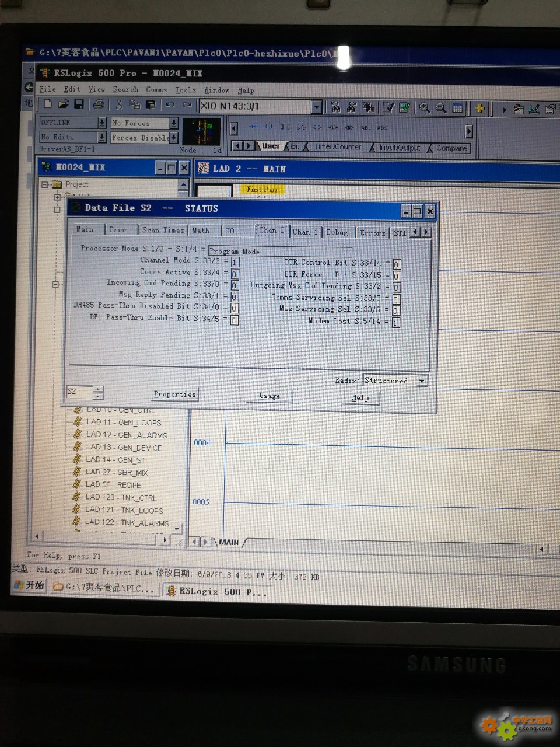Image resolution: width=560 pixels, height=747 pixels.
Task: Click the Open file toolbar icon
Action: click(x=64, y=104)
